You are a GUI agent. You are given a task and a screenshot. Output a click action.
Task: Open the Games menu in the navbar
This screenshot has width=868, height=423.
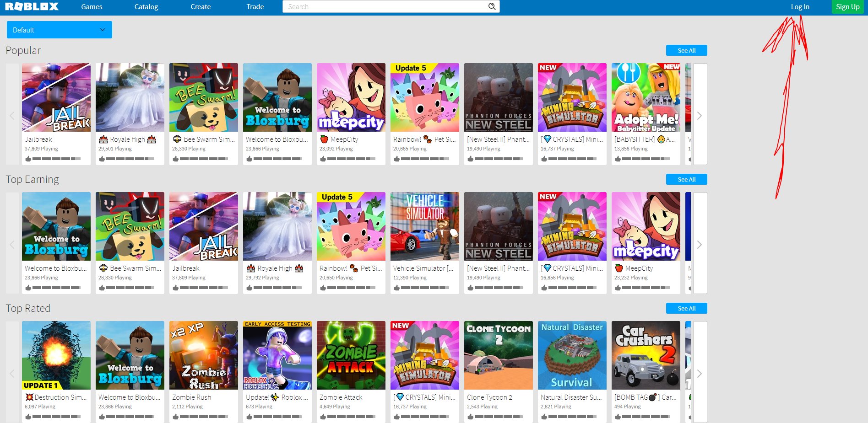[92, 7]
